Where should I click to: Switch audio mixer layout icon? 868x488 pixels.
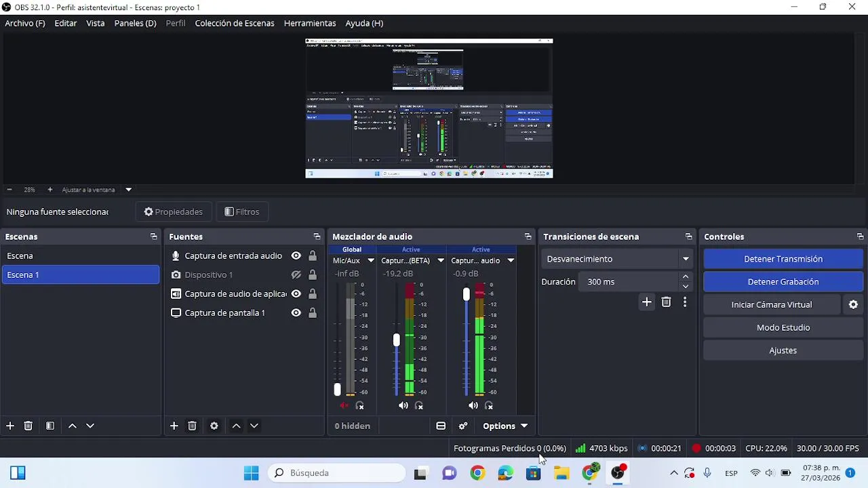441,426
